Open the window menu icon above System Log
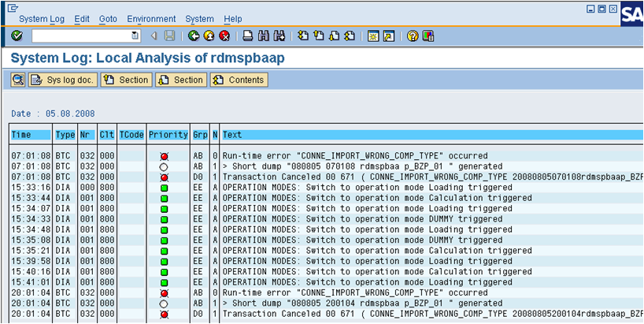The image size is (644, 324). [13, 7]
